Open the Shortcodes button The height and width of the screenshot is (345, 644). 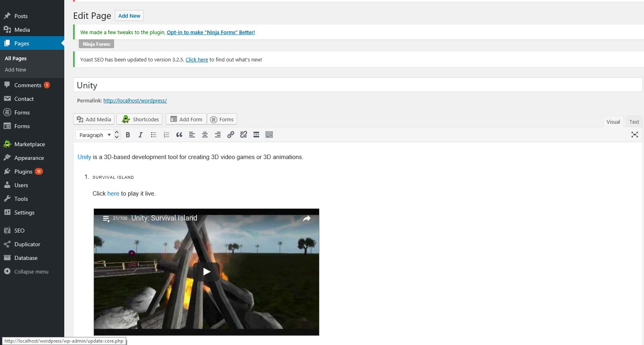point(140,119)
